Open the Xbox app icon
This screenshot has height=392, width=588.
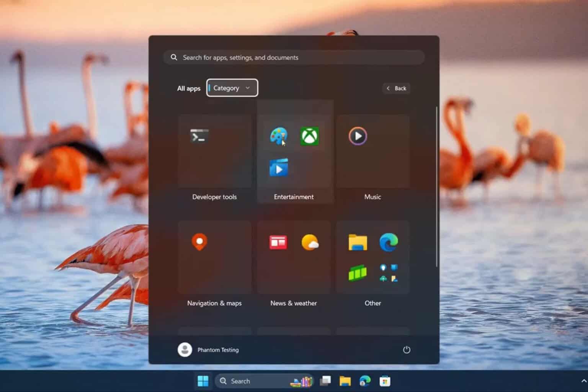[x=310, y=136]
